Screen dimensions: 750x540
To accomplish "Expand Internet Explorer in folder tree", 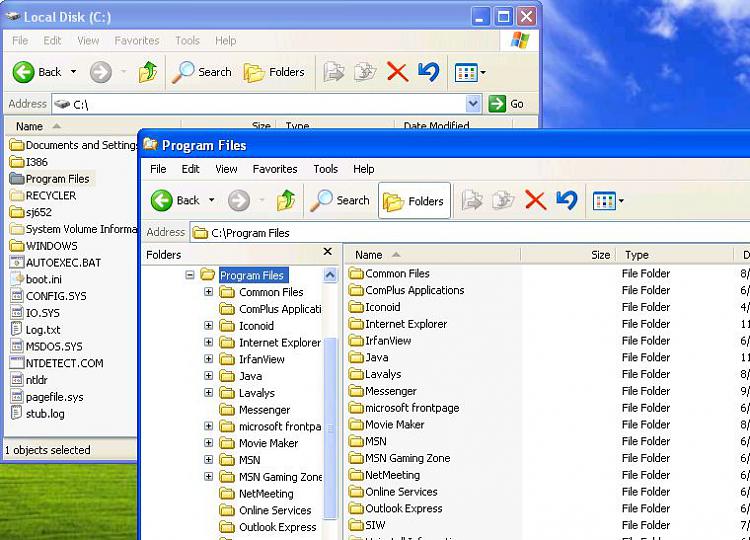I will pos(209,342).
